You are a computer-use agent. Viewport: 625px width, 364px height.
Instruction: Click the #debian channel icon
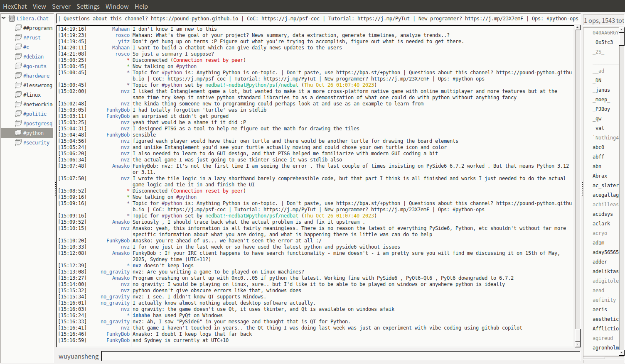[x=18, y=56]
